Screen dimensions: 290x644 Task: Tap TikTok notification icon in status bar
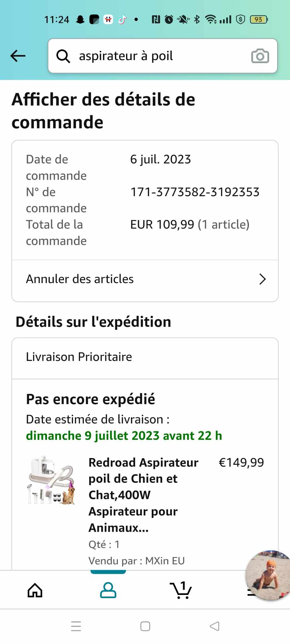pyautogui.click(x=122, y=19)
